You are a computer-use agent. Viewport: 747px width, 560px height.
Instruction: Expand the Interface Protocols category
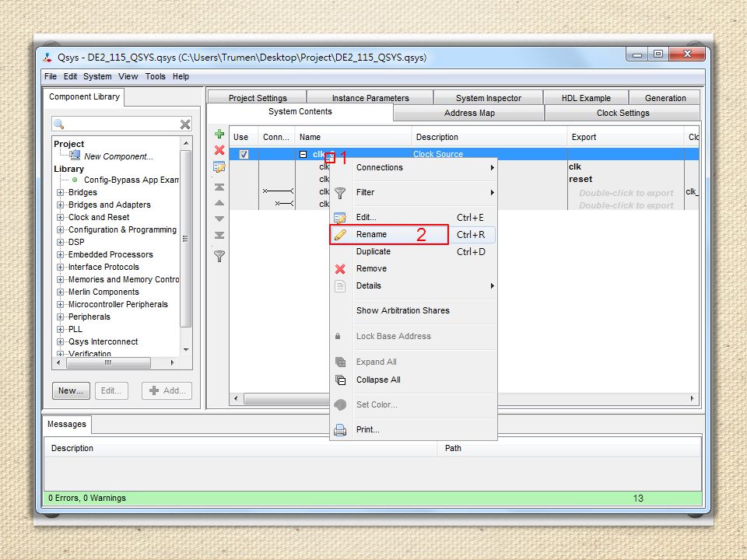click(61, 267)
